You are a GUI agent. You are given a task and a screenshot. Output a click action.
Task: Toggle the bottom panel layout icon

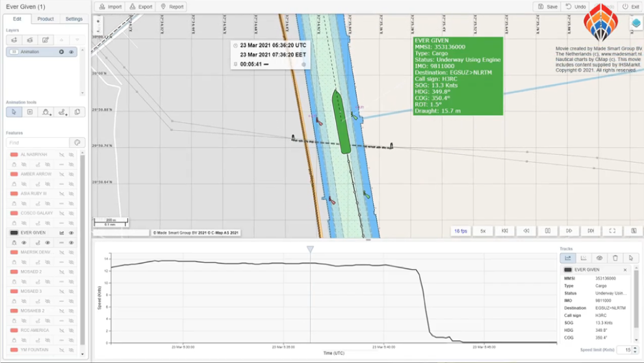(634, 231)
